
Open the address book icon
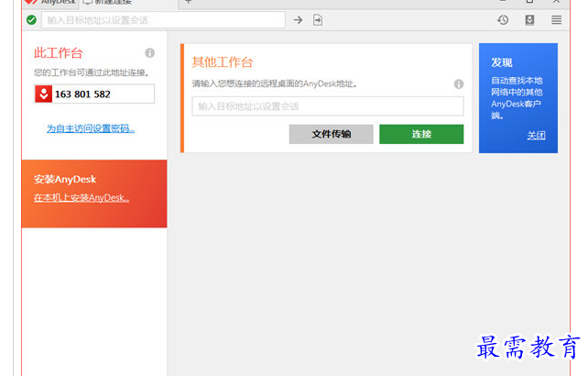529,20
